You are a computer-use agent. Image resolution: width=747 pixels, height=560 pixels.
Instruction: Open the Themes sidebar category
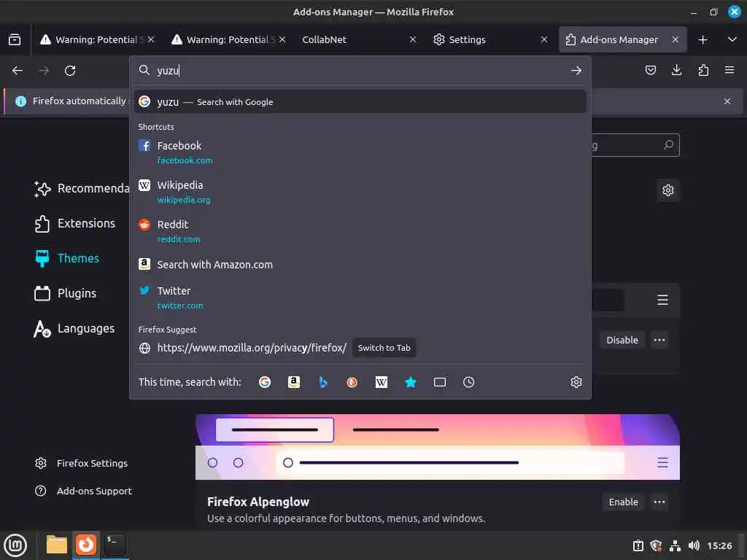67,258
